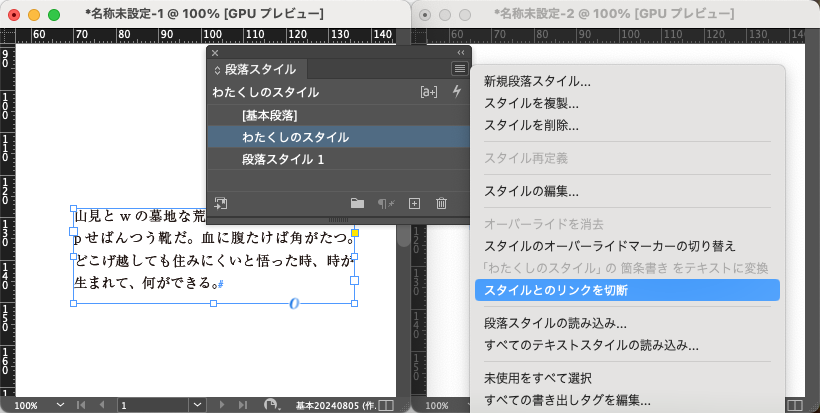
Task: Choose スタイルを複製... menu entry
Action: [531, 103]
